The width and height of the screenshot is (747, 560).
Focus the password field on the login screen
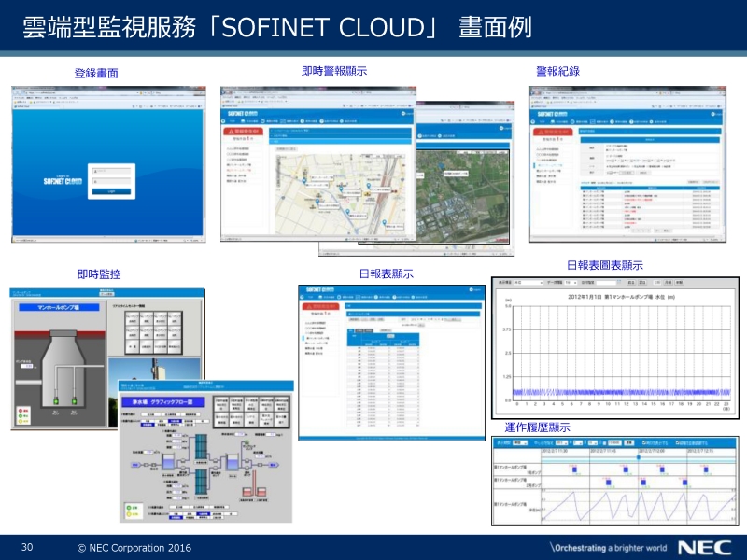coord(111,181)
